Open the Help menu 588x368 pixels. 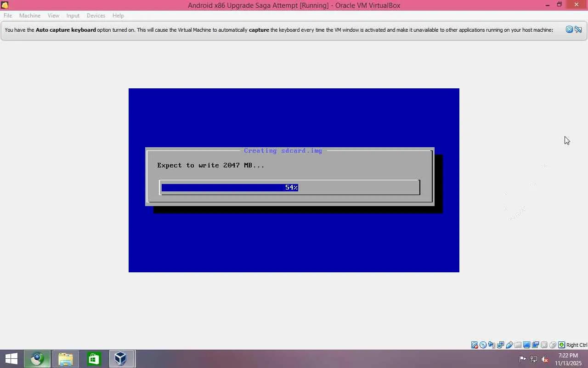click(x=118, y=16)
